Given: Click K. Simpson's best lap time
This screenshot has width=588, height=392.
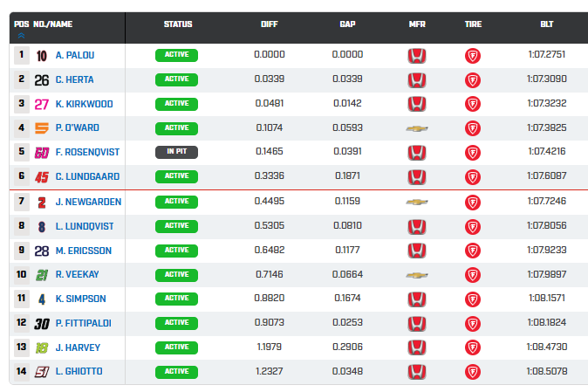Looking at the screenshot, I should coord(546,299).
